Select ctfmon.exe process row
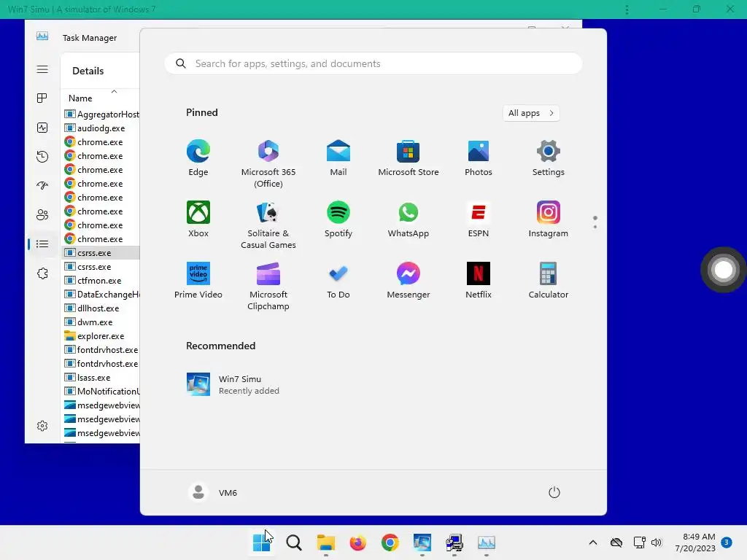747x560 pixels. click(x=101, y=281)
